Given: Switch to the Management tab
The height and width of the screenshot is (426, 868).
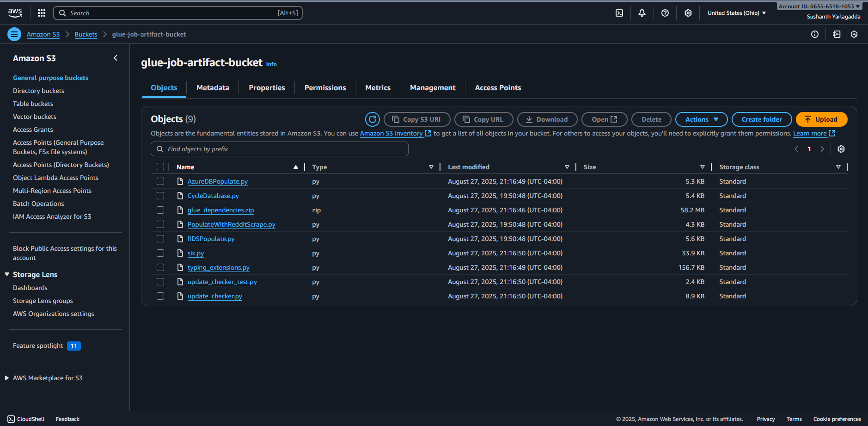Looking at the screenshot, I should pos(433,88).
